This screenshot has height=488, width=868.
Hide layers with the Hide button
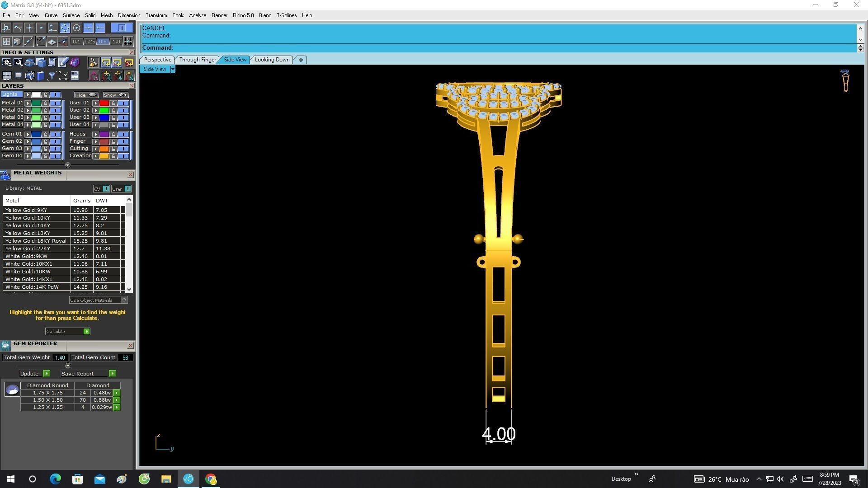tap(86, 95)
